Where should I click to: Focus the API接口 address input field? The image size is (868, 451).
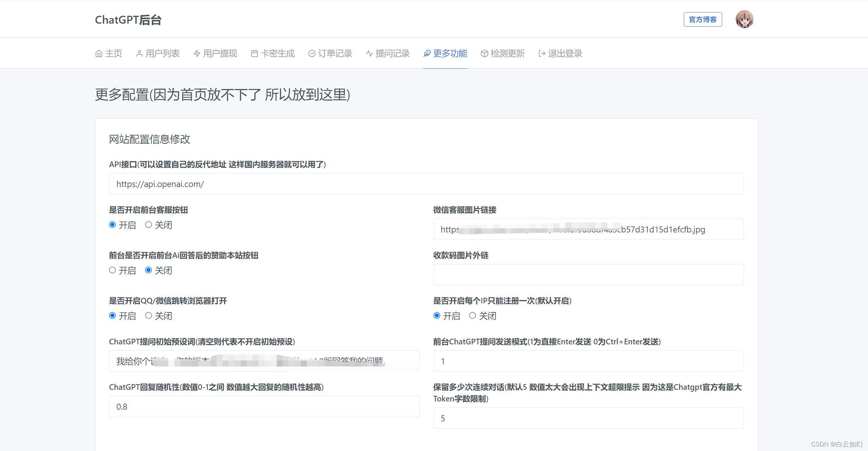coord(426,184)
